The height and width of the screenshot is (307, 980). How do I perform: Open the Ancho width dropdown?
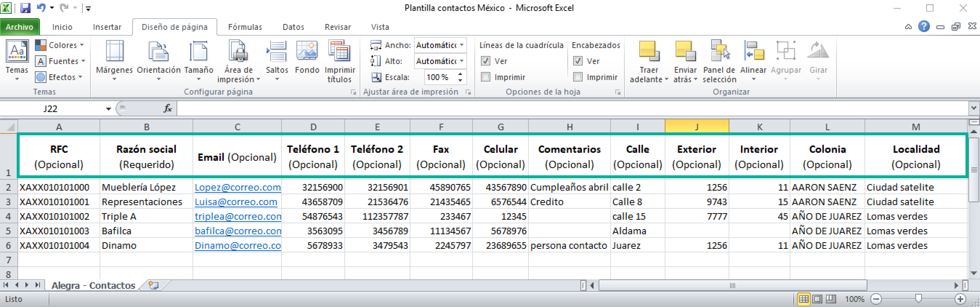point(462,45)
